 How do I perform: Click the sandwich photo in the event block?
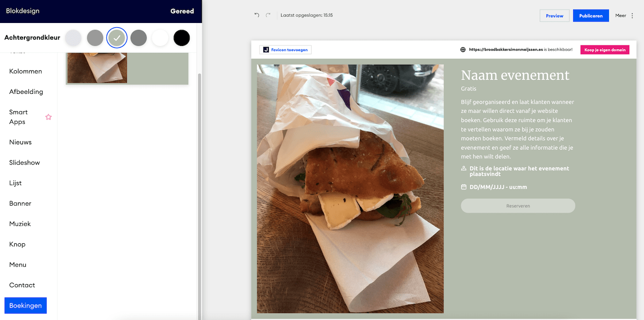(350, 189)
